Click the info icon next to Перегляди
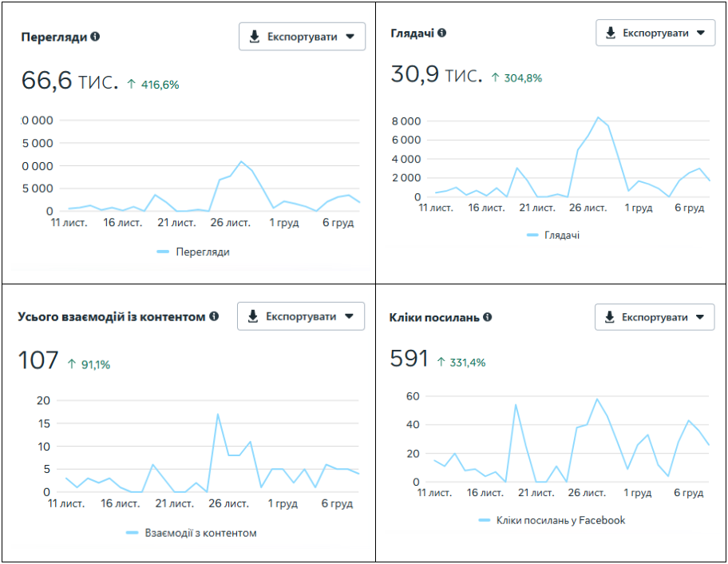 (95, 36)
